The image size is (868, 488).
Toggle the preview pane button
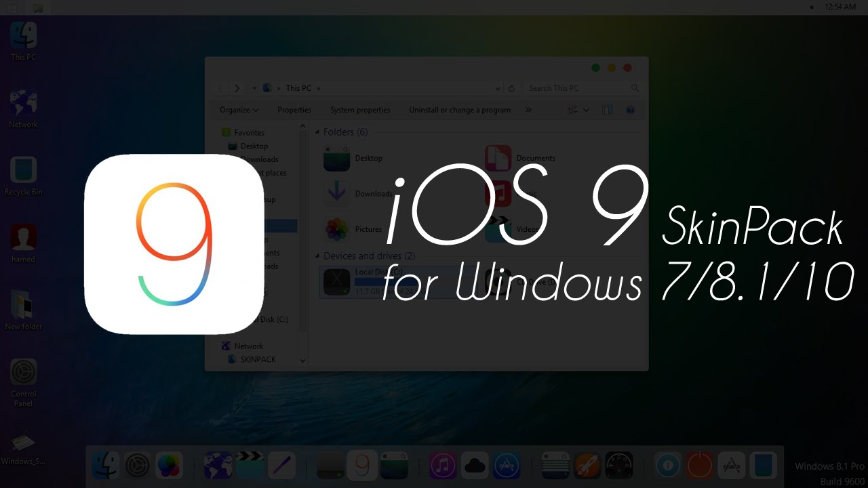pos(608,110)
